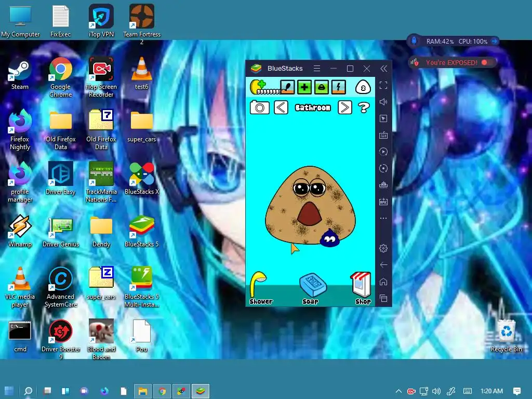Pet the dirty Pou character
The image size is (532, 399).
pyautogui.click(x=310, y=205)
